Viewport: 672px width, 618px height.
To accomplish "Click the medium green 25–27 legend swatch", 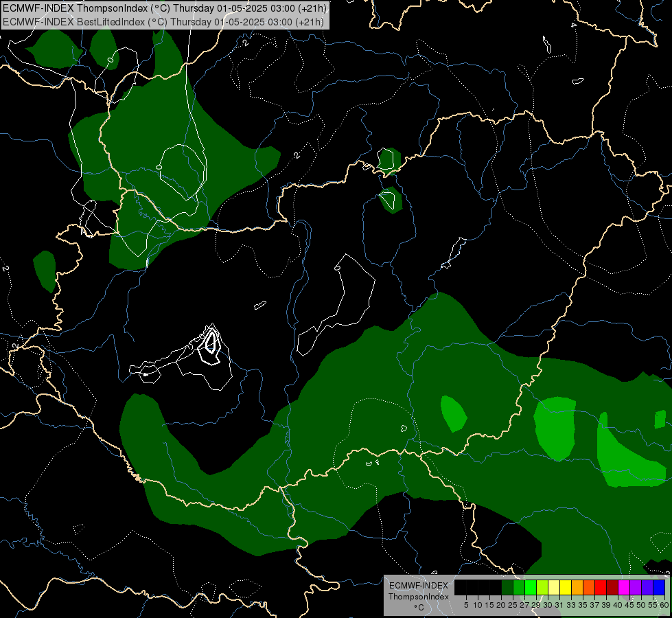I will [518, 587].
